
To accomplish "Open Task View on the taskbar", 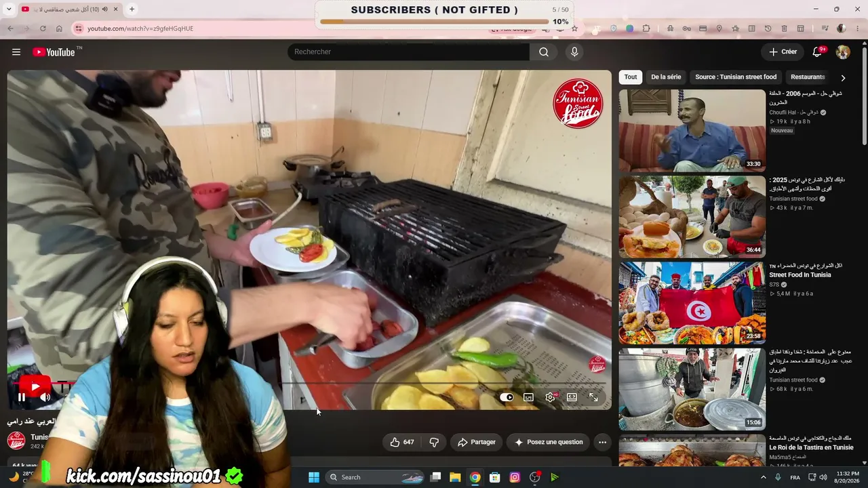I will [436, 477].
